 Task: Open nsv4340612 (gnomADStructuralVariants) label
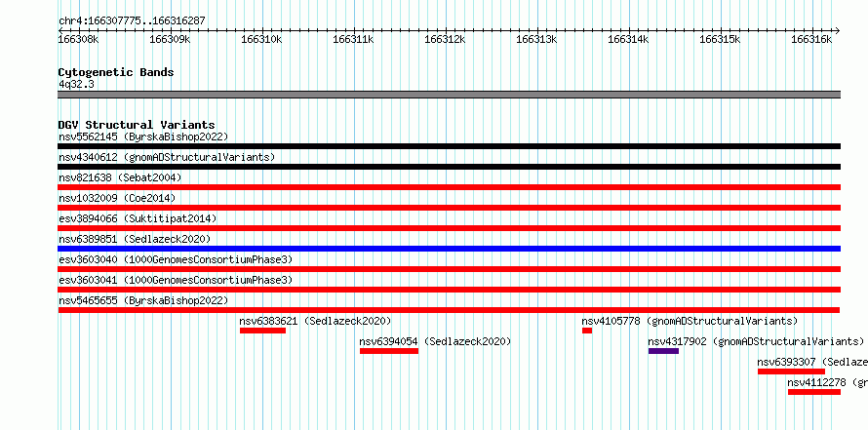pyautogui.click(x=167, y=157)
